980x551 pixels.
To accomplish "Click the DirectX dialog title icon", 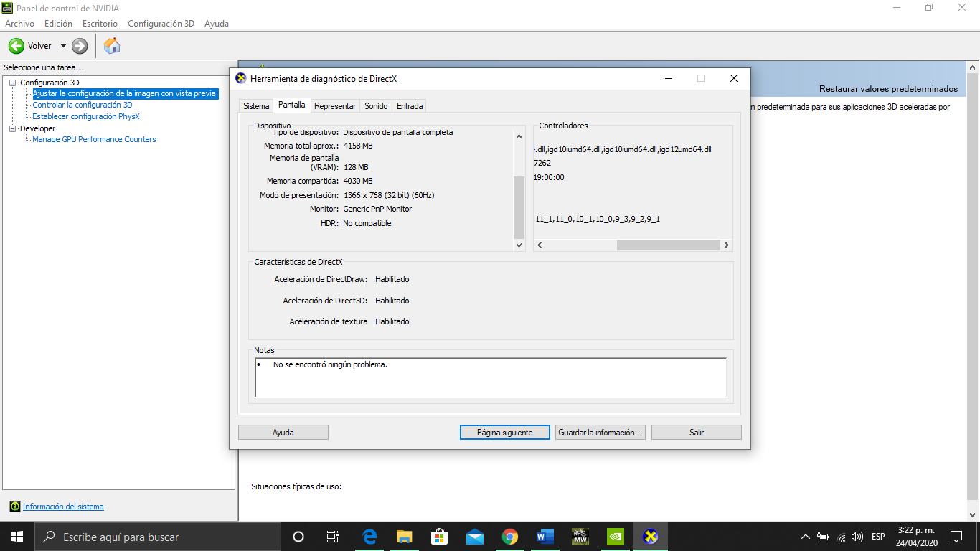I will pos(241,78).
